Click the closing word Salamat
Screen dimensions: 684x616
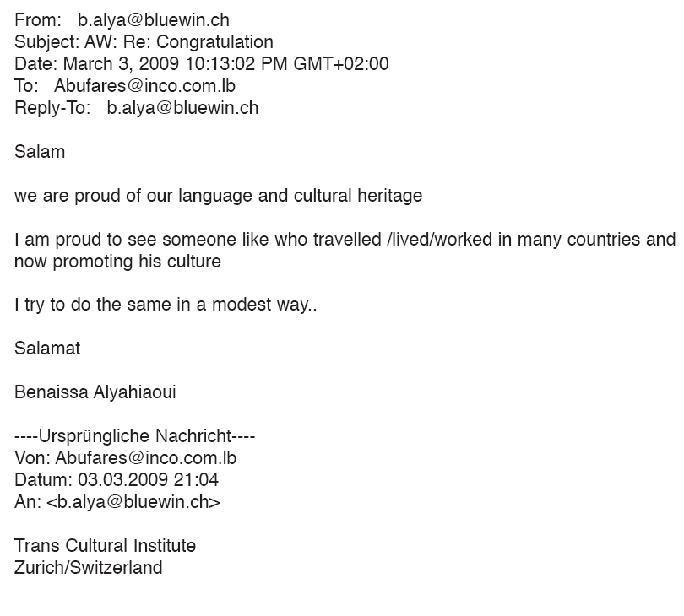[x=47, y=349]
